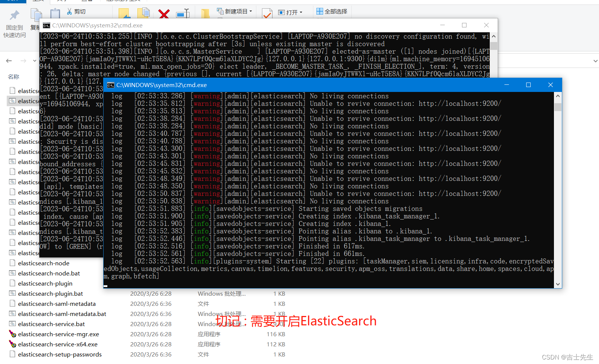Open the 新建项目 (New item) dropdown
The image size is (599, 364).
coord(235,12)
